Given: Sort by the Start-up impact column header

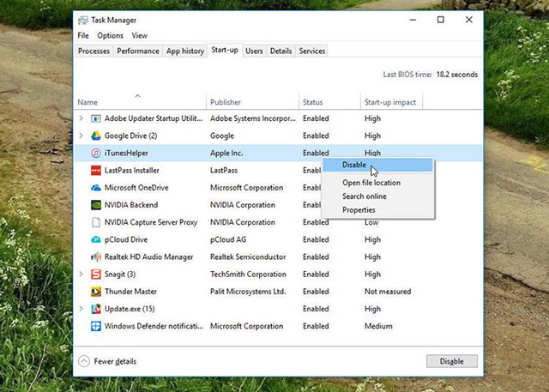Looking at the screenshot, I should [x=390, y=102].
